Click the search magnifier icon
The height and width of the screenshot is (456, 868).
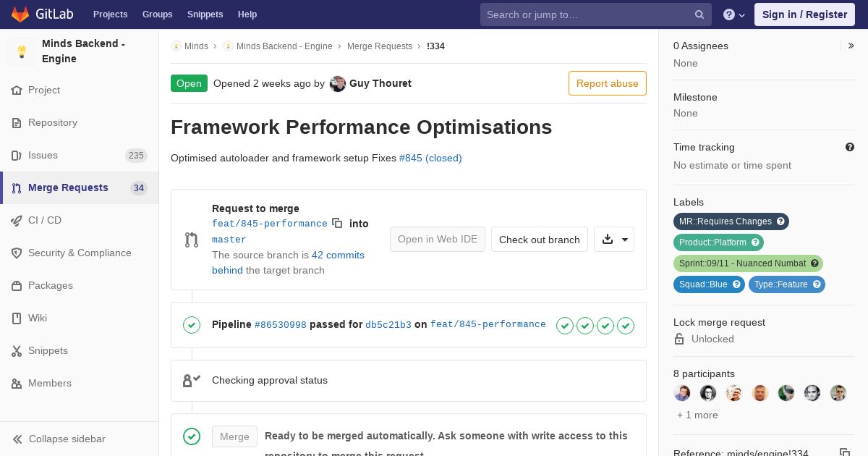[699, 14]
